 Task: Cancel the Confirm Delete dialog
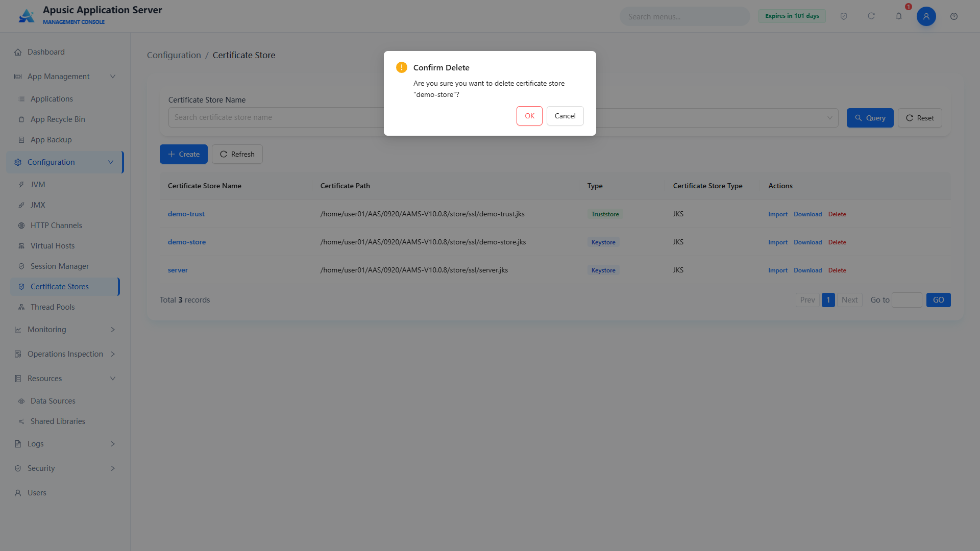565,116
